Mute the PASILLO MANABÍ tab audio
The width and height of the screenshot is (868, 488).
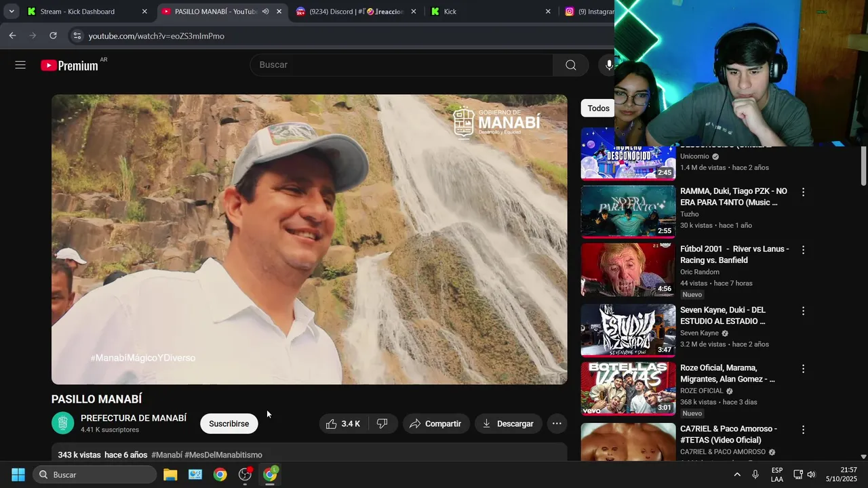coord(266,12)
